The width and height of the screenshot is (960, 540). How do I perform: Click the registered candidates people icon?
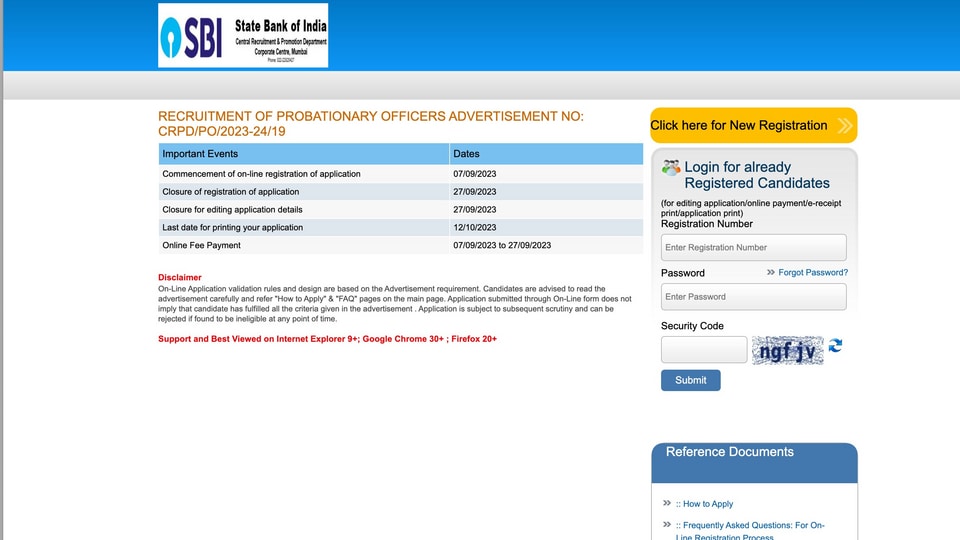[x=671, y=167]
